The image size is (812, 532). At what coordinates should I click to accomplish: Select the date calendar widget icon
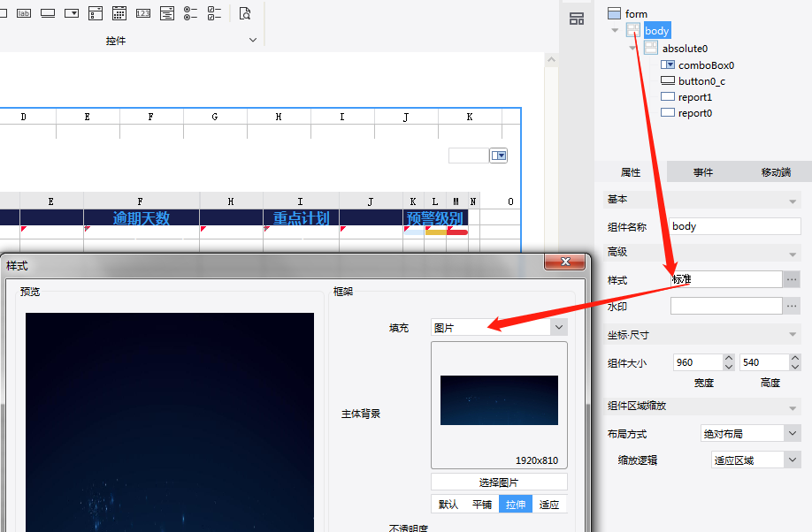[119, 13]
